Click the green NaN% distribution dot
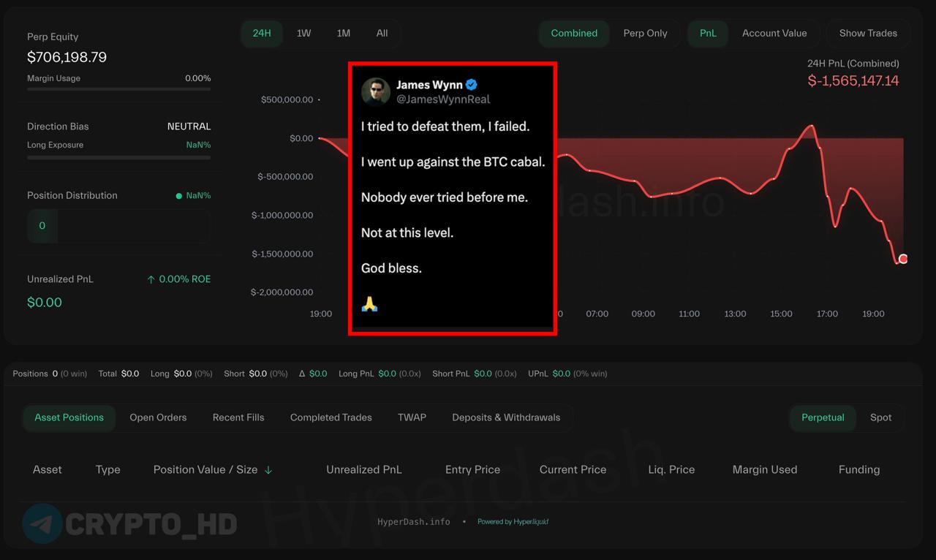Screen dimensions: 936x560 [179, 196]
